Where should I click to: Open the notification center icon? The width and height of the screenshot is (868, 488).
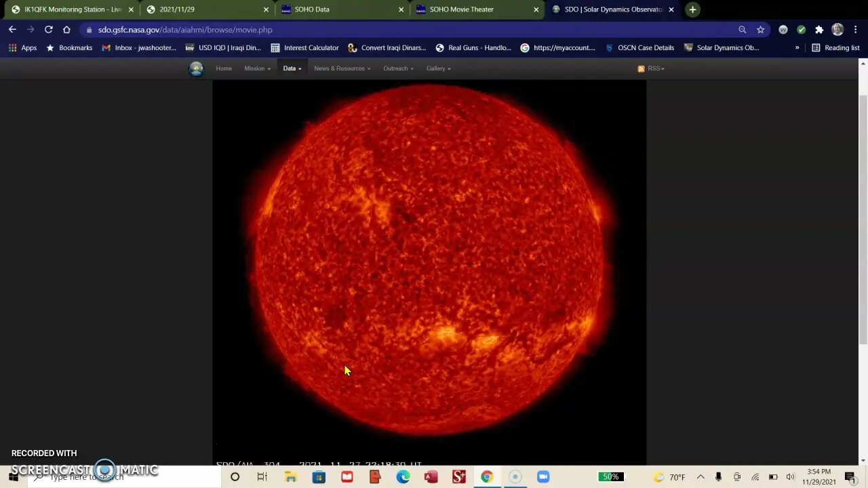(x=850, y=477)
